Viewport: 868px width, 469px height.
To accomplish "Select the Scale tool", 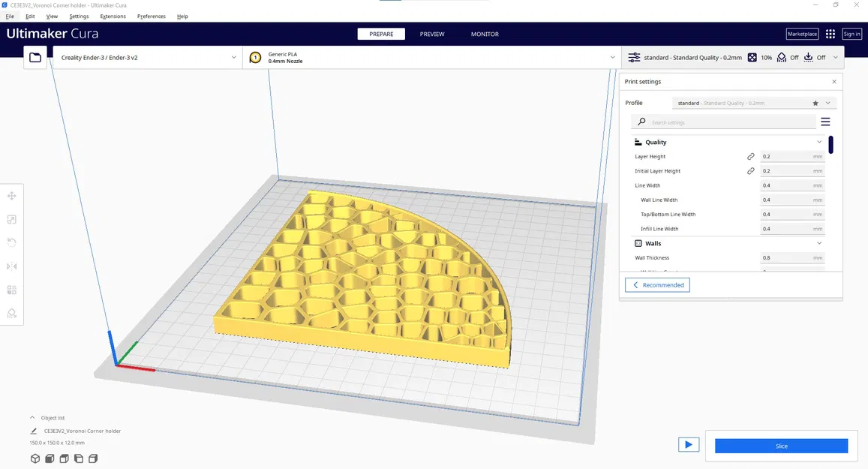I will click(x=11, y=218).
